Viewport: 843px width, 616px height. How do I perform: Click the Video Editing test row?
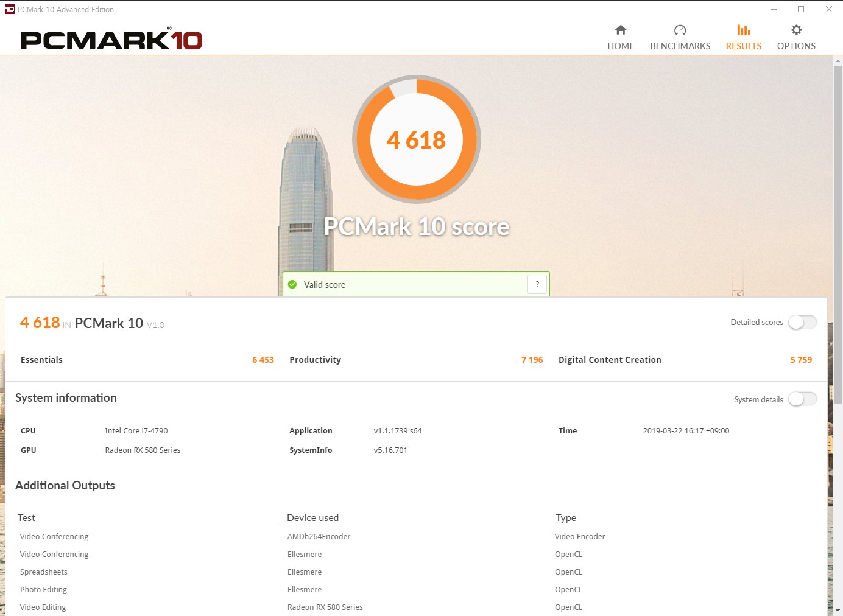43,607
